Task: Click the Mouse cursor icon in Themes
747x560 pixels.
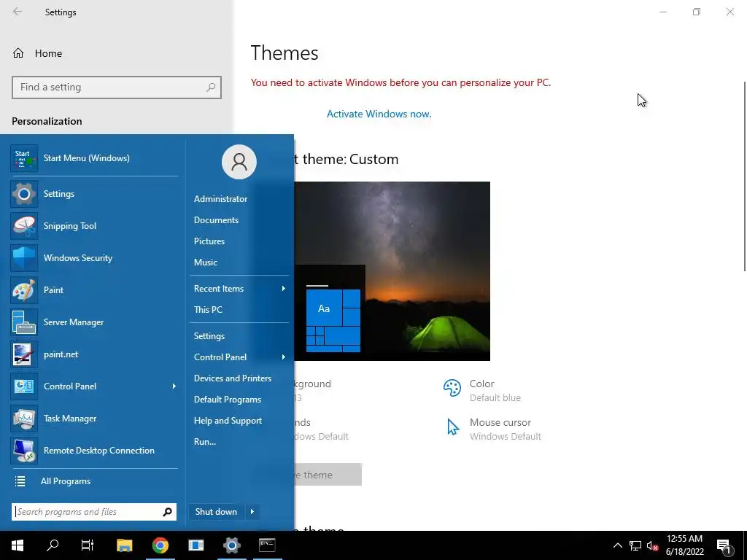Action: click(x=452, y=427)
